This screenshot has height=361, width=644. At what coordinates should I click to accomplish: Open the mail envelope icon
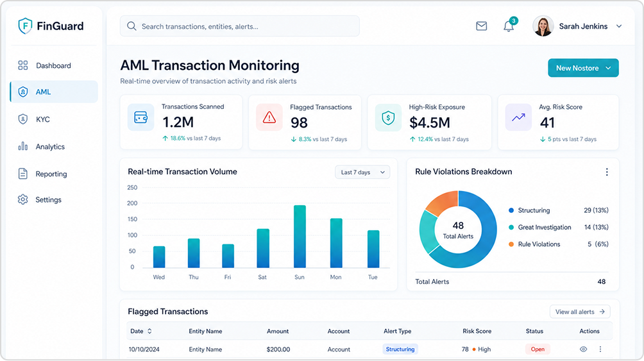click(481, 26)
